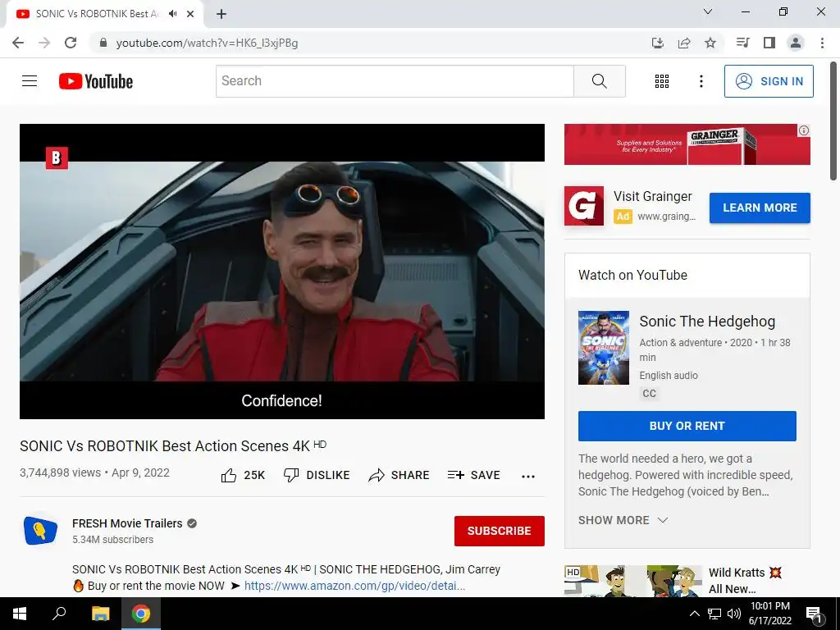Screen dimensions: 840x630
Task: Click the magnifier search button
Action: 600,81
